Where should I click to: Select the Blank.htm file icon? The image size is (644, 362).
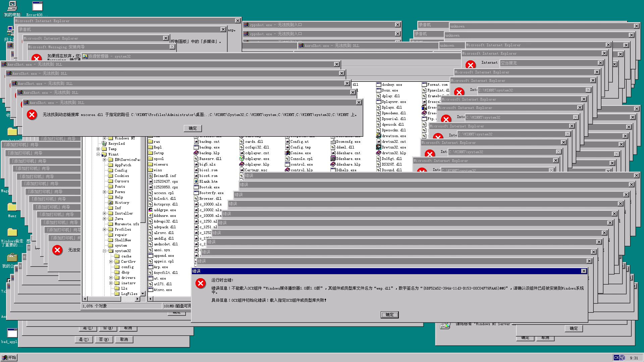196,182
